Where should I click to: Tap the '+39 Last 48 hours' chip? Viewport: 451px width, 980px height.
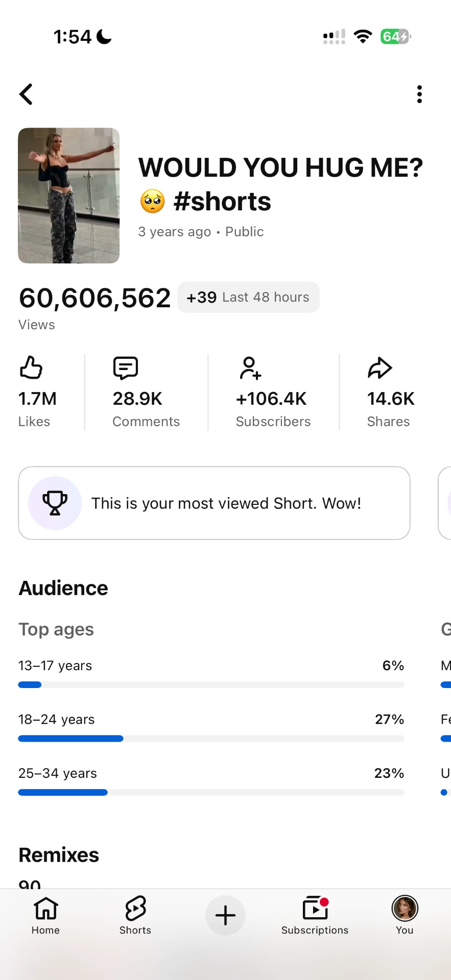click(x=248, y=297)
